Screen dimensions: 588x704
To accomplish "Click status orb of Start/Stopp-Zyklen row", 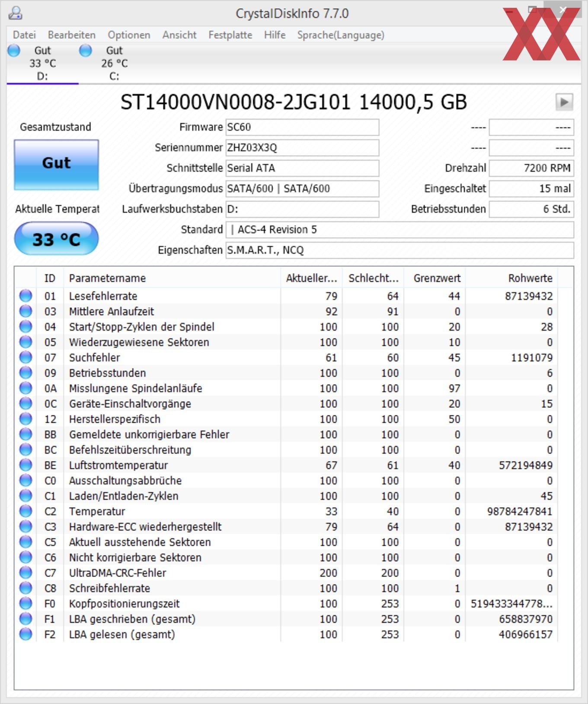I will click(26, 326).
